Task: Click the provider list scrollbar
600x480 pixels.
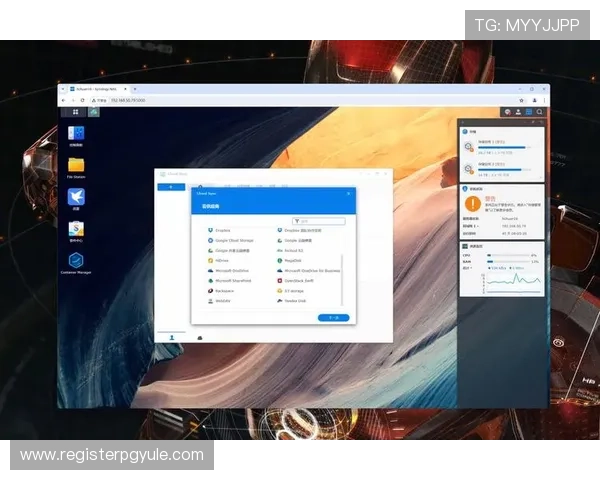Action: point(342,279)
